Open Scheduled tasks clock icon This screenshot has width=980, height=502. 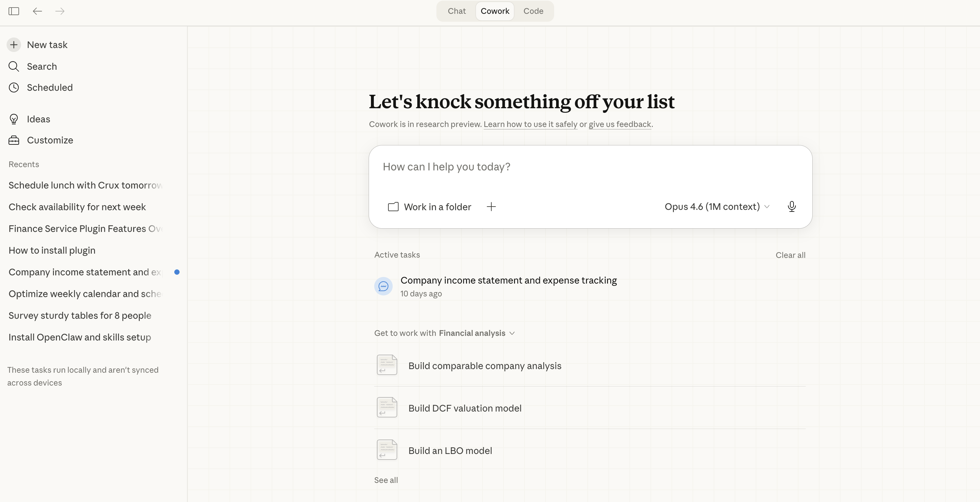tap(14, 88)
